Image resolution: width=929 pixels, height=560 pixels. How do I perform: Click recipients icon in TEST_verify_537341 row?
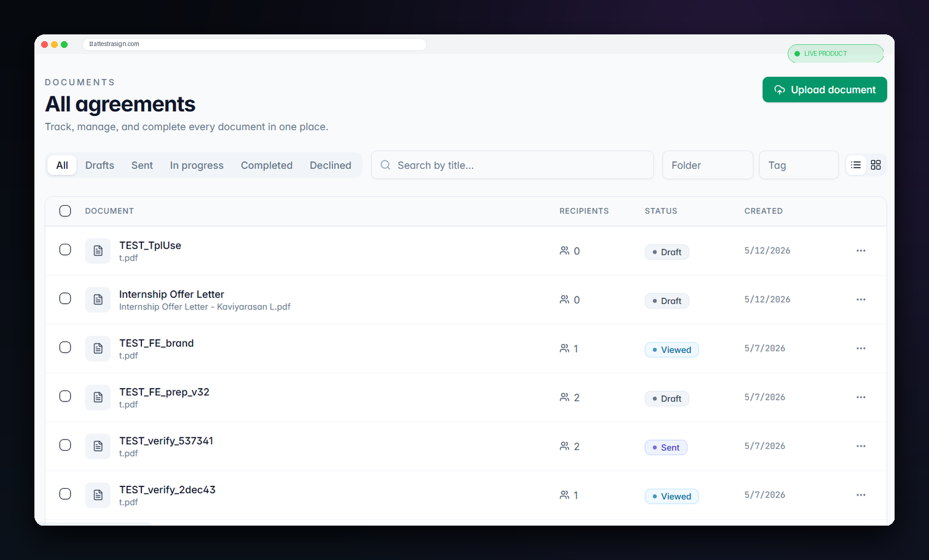pos(564,446)
